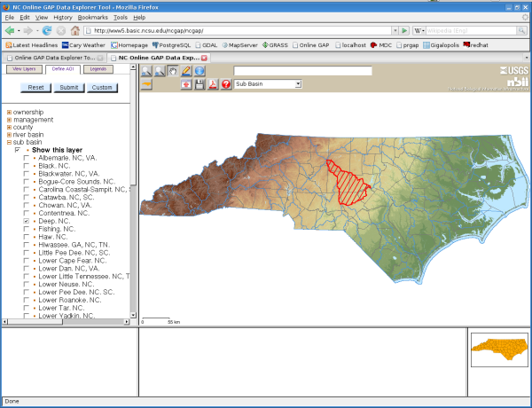The height and width of the screenshot is (408, 532).
Task: Open the Latest Headlines feed bookmark
Action: tap(32, 45)
